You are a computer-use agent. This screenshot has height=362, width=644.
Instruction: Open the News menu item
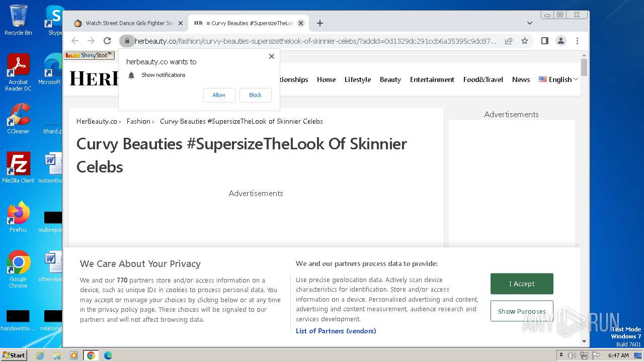[x=521, y=79]
